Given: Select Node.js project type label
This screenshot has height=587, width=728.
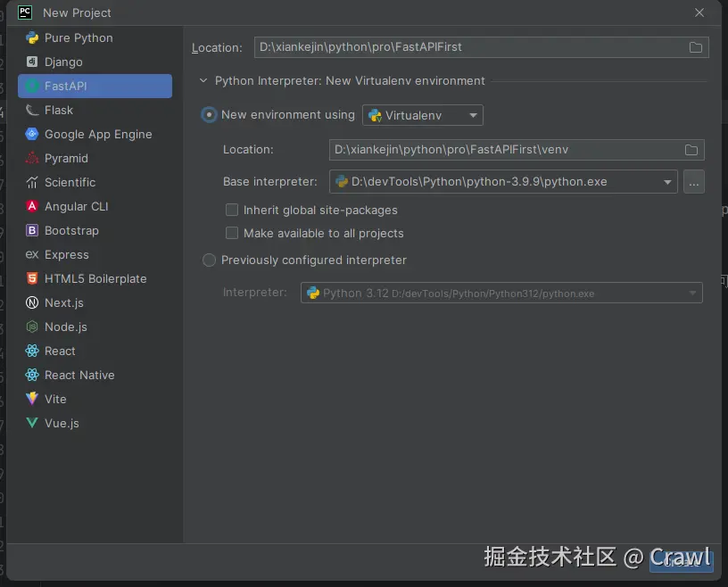Looking at the screenshot, I should click(65, 327).
